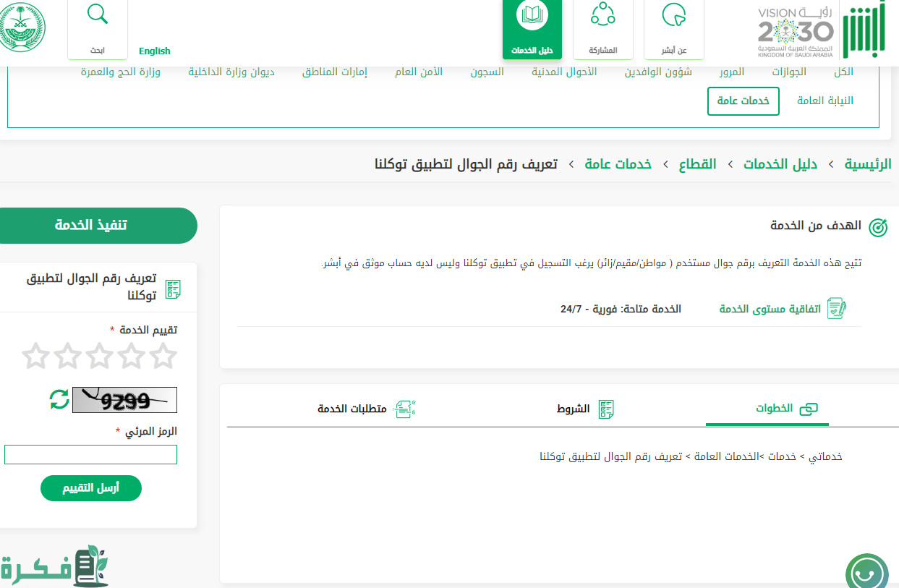Switch to the الشروط tab
The height and width of the screenshot is (588, 899).
(585, 409)
